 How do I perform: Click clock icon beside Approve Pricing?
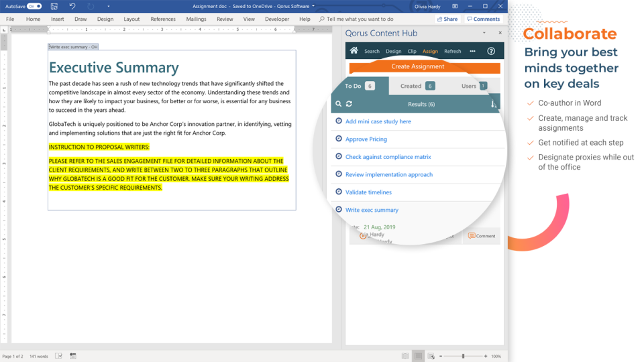click(338, 139)
